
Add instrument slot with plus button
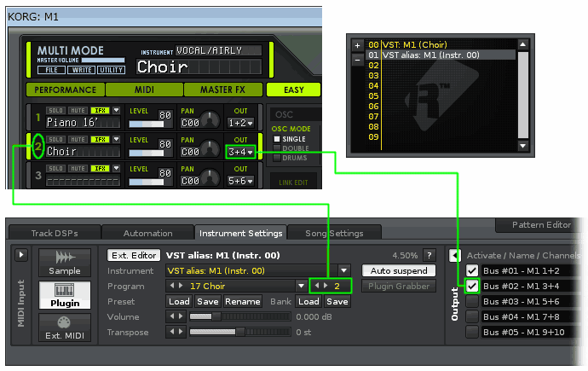tap(357, 45)
